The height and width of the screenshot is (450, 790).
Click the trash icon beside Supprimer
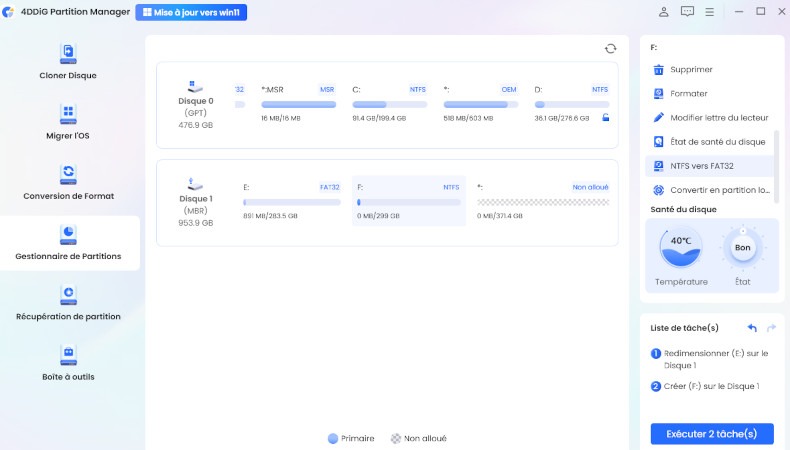[x=658, y=70]
